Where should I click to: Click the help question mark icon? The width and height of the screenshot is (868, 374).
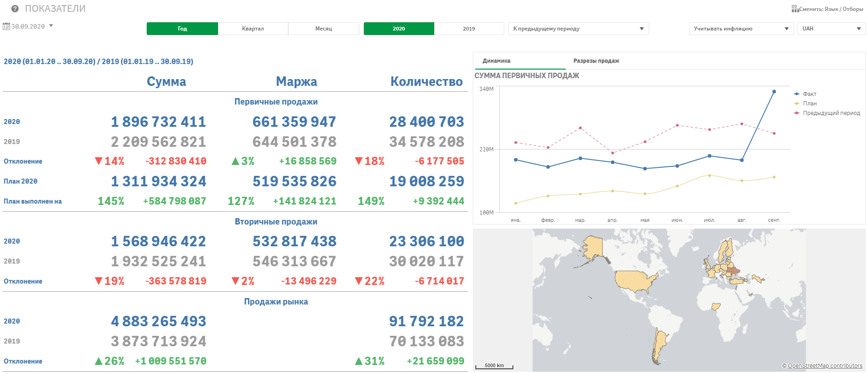click(15, 9)
